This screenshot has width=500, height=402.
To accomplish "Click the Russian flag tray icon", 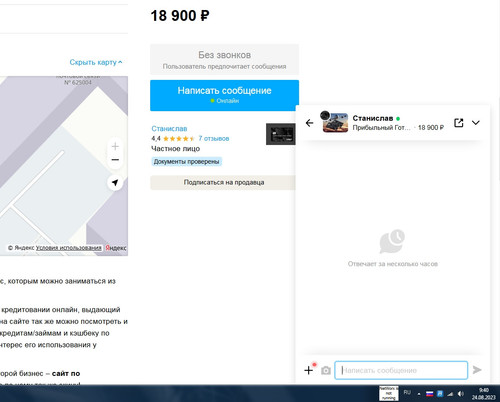I will point(430,394).
